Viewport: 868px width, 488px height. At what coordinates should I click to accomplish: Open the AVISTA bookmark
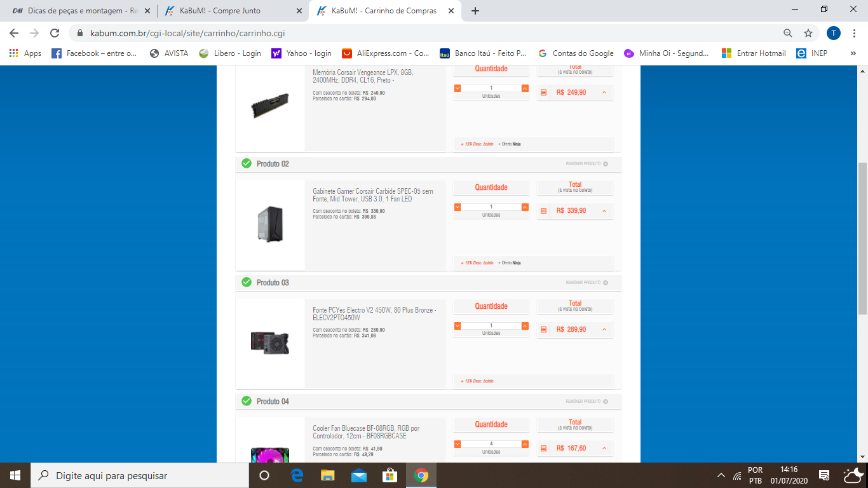pyautogui.click(x=169, y=53)
